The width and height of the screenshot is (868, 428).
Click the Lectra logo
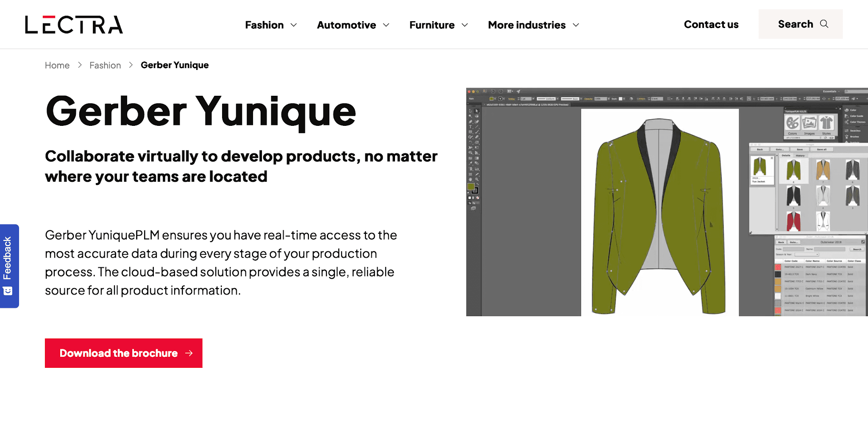74,25
